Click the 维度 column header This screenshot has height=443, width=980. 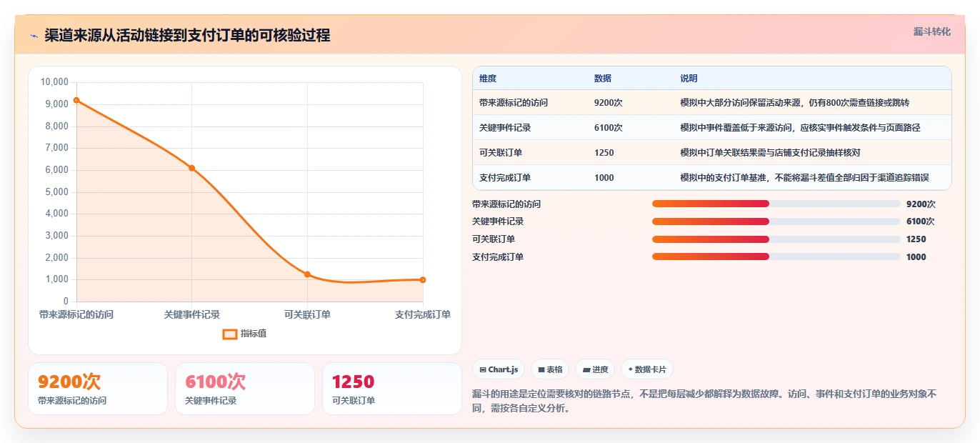488,79
